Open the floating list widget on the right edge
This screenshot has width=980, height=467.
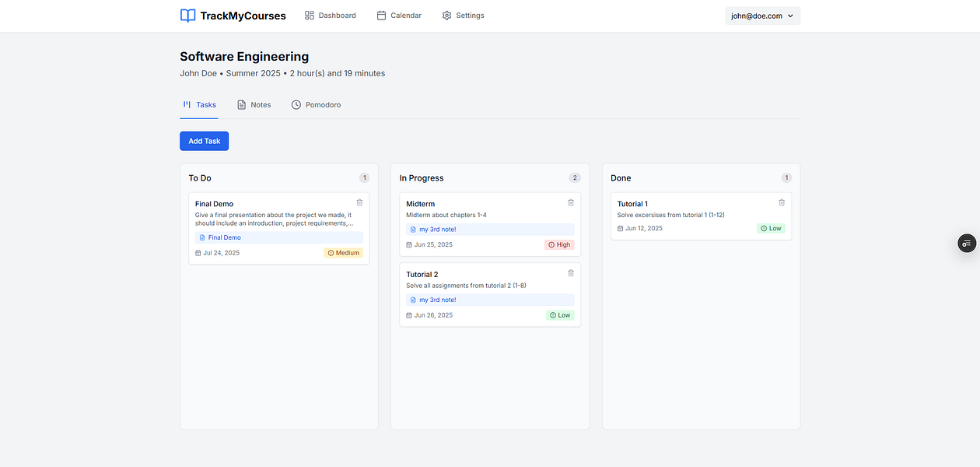point(966,243)
